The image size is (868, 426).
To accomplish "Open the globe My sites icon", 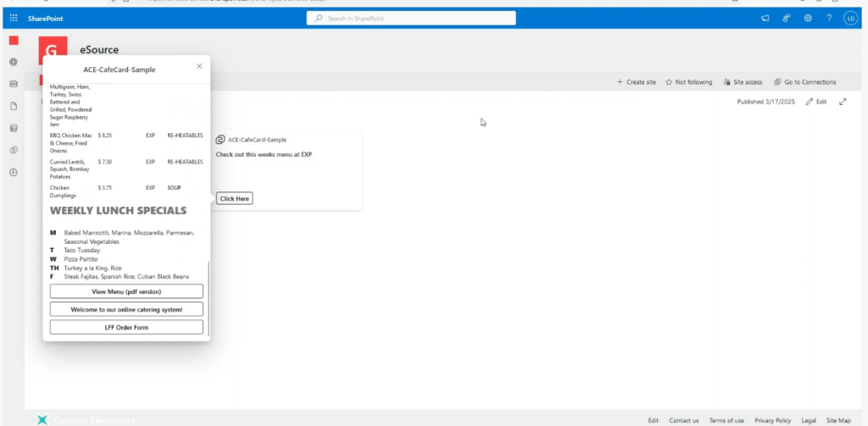I will click(14, 62).
